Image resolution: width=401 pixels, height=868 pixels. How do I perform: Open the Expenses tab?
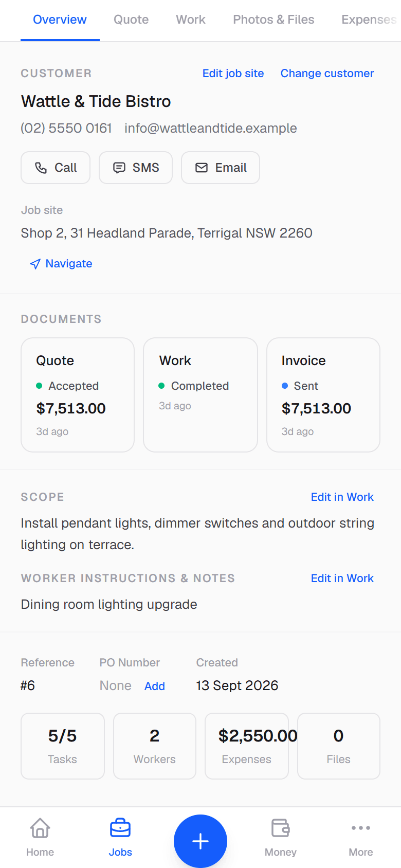(x=369, y=20)
